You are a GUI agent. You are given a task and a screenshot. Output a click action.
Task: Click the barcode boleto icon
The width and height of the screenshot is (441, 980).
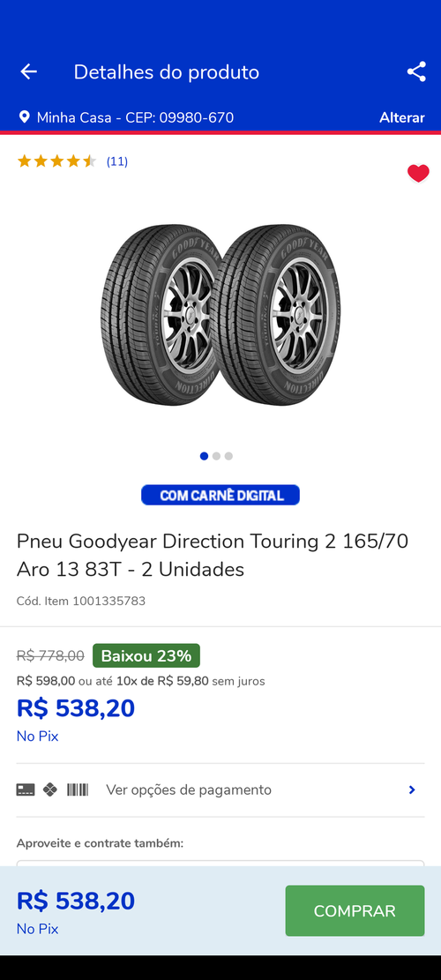[78, 790]
